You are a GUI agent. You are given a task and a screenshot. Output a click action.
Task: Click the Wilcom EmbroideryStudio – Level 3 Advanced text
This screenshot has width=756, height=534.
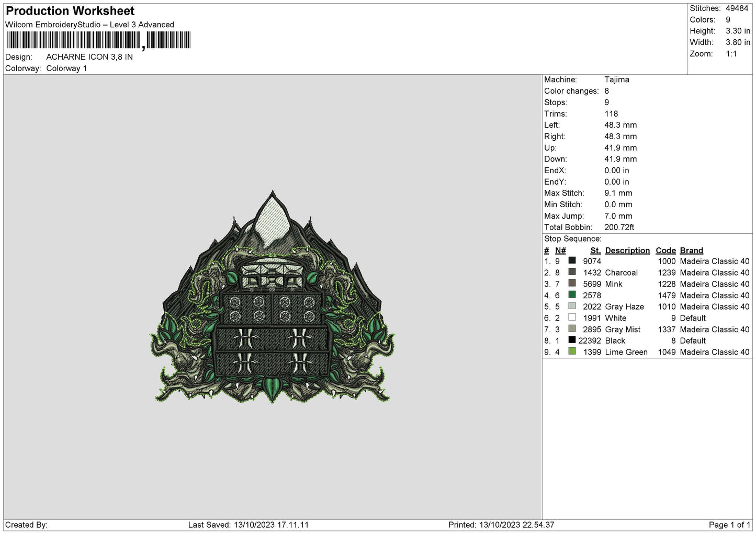[x=89, y=25]
